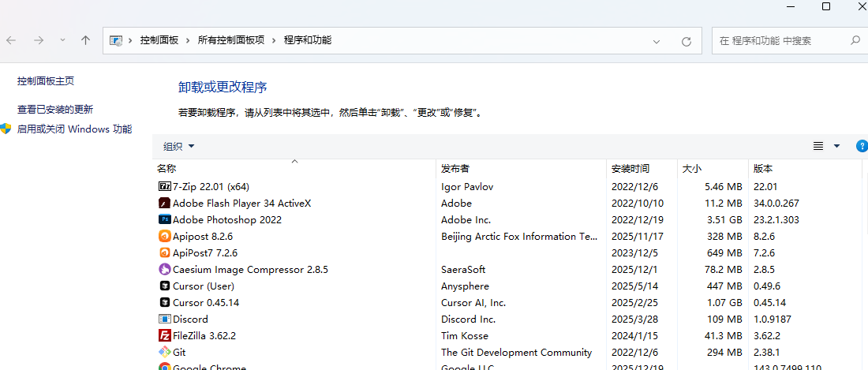Screen dimensions: 868x370
Task: Open the view options dropdown arrow
Action: 836,146
